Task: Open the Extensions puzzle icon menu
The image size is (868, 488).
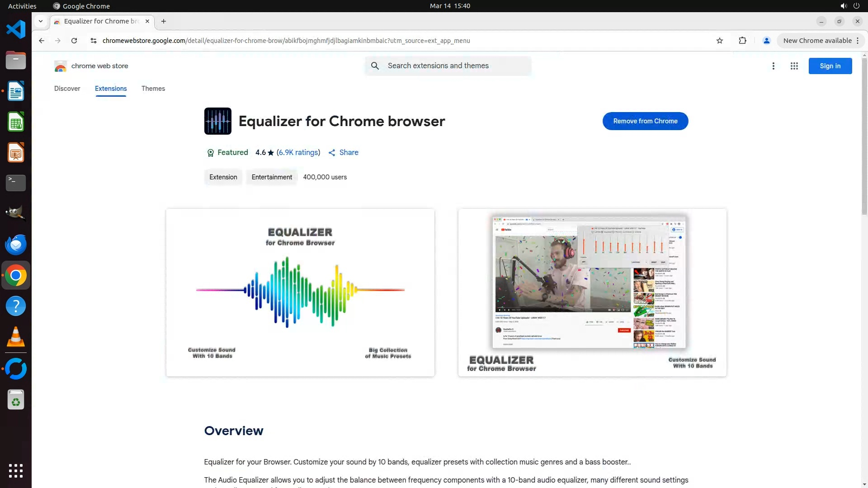Action: 742,41
